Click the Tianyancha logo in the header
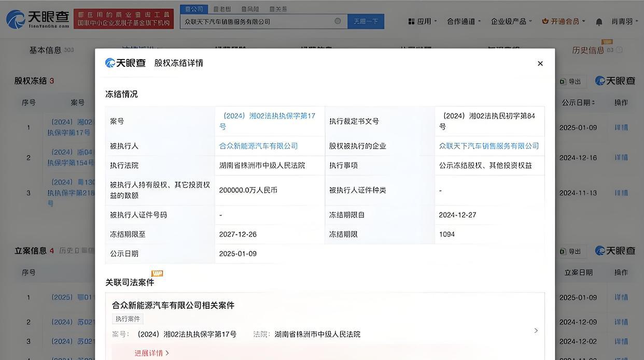Screen dimensions: 644x360 coord(37,19)
